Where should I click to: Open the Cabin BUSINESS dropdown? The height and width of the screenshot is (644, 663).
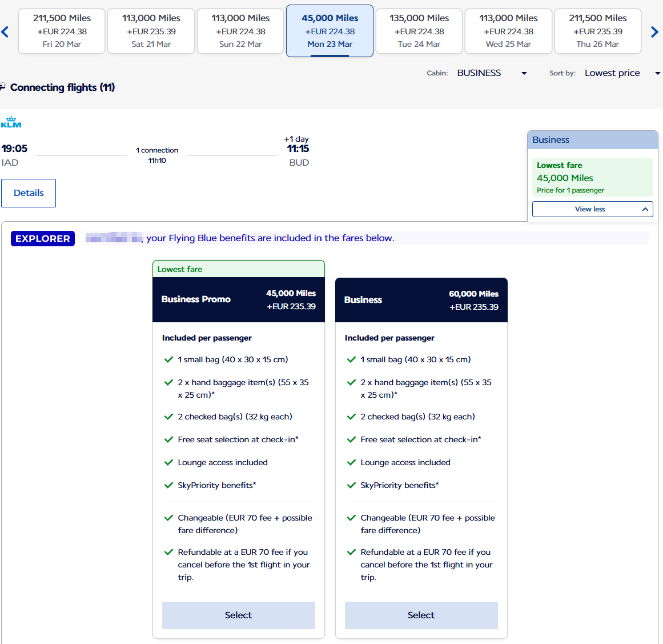point(491,73)
